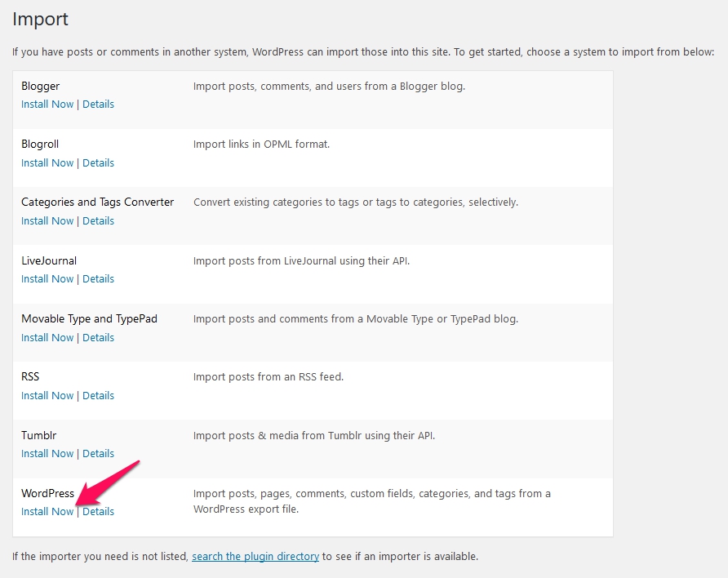Select the Movable Type and TypePad title
This screenshot has height=578, width=728.
(89, 319)
